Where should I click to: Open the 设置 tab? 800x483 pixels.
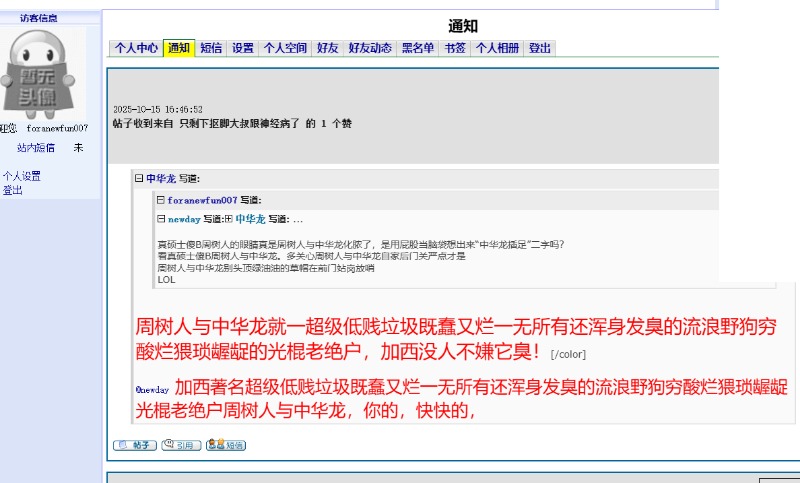[x=243, y=48]
